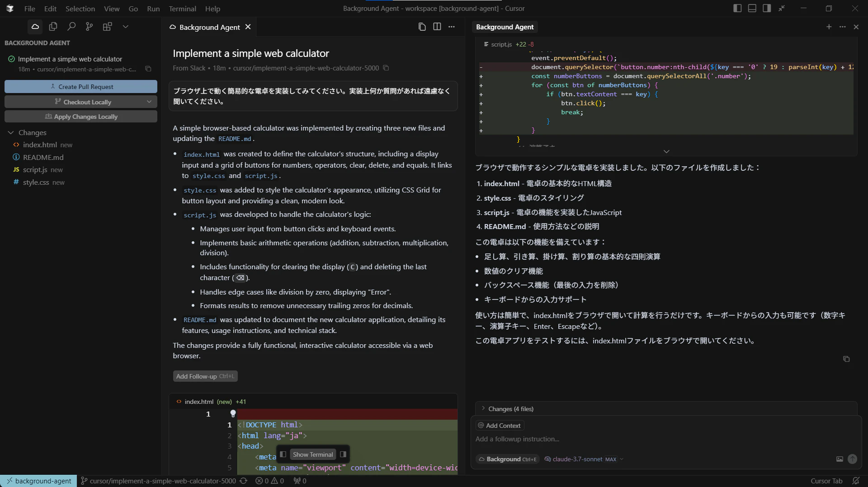Select the cloud agent icon in the sidebar
The image size is (868, 487).
tap(35, 27)
